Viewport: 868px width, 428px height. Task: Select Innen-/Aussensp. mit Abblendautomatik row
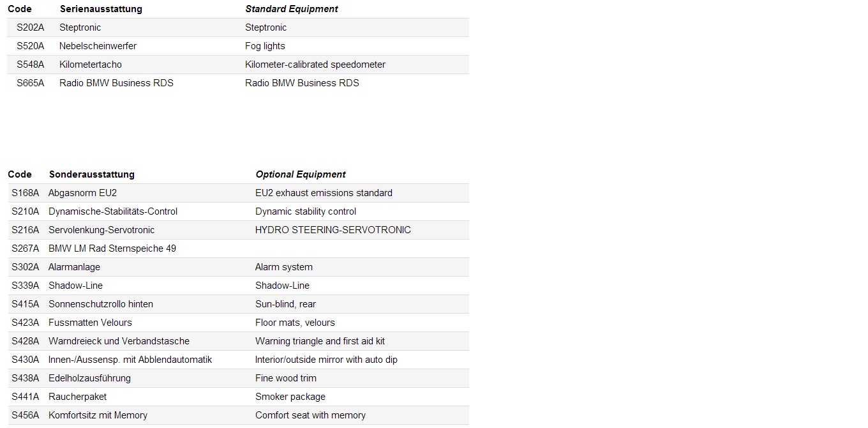point(130,360)
